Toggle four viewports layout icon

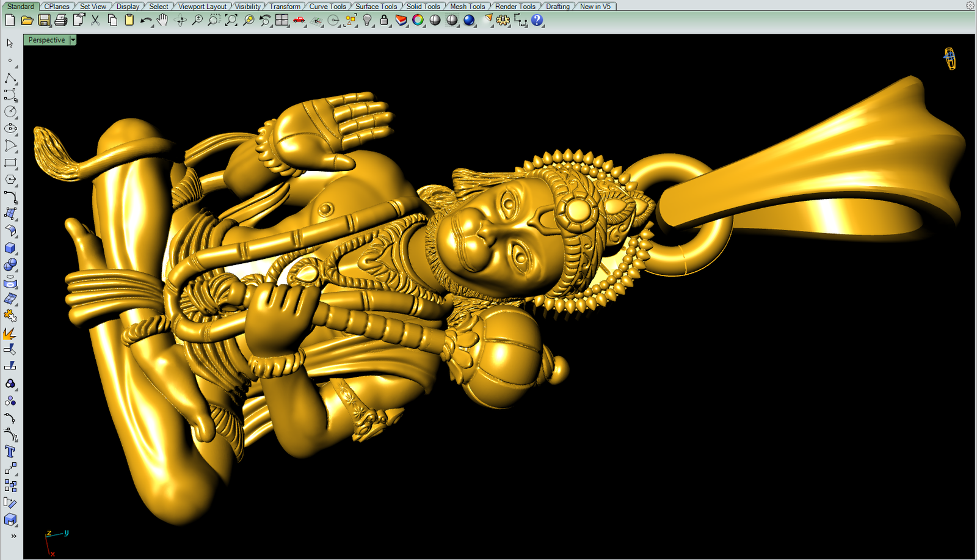point(281,20)
